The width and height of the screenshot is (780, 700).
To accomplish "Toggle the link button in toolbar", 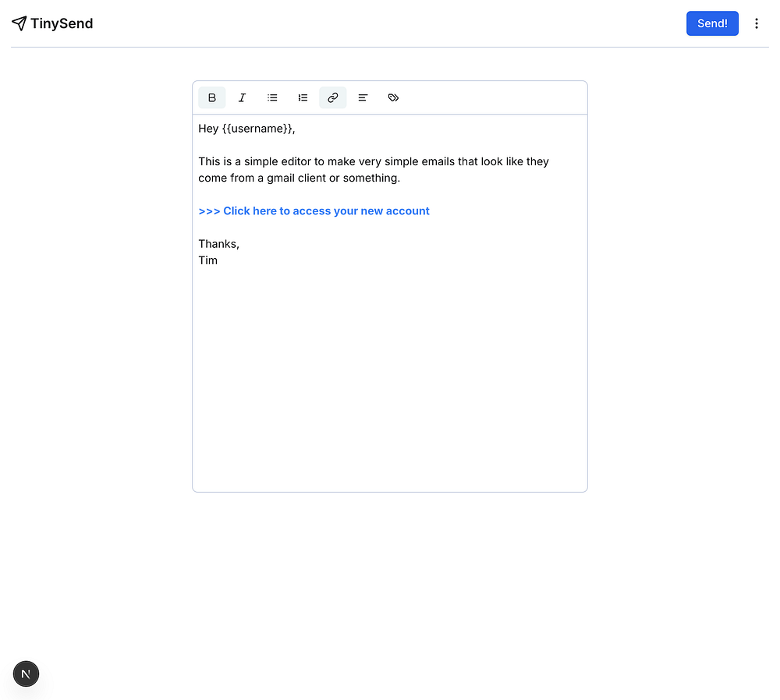I will click(333, 97).
